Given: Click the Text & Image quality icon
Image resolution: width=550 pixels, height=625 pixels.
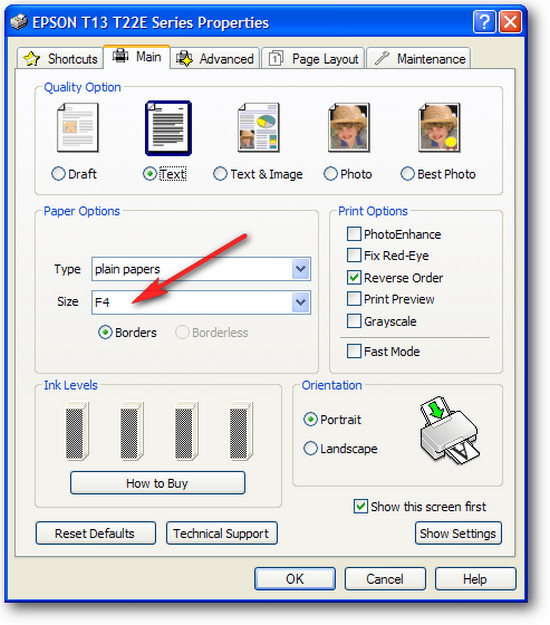Looking at the screenshot, I should pyautogui.click(x=259, y=128).
